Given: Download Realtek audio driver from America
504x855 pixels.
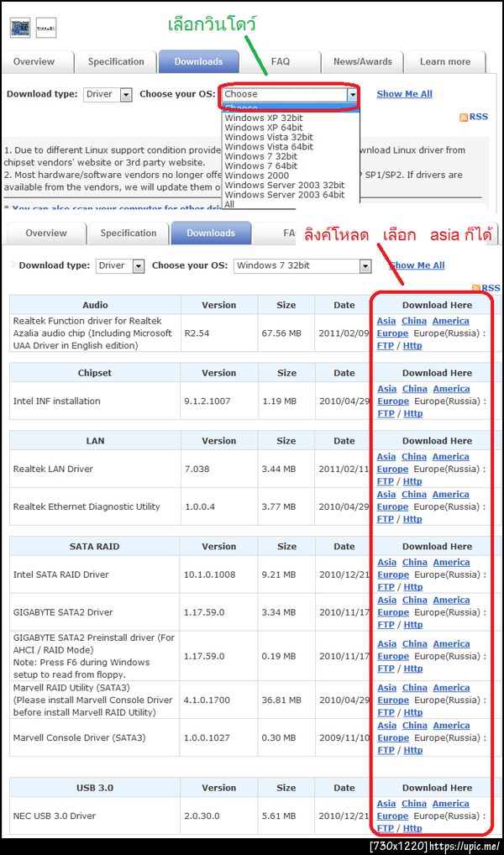Looking at the screenshot, I should [x=450, y=321].
